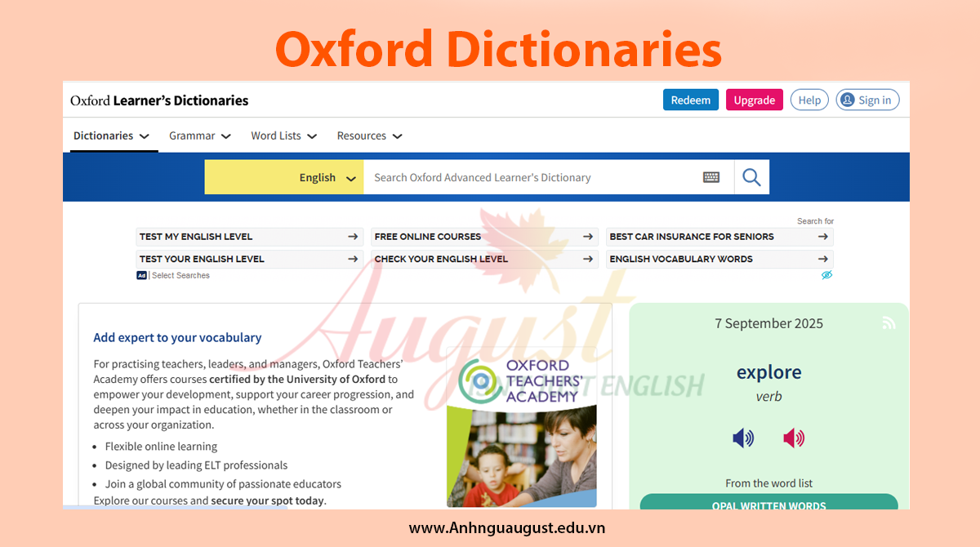Click the arrow beside English Vocabulary Words

coord(822,259)
